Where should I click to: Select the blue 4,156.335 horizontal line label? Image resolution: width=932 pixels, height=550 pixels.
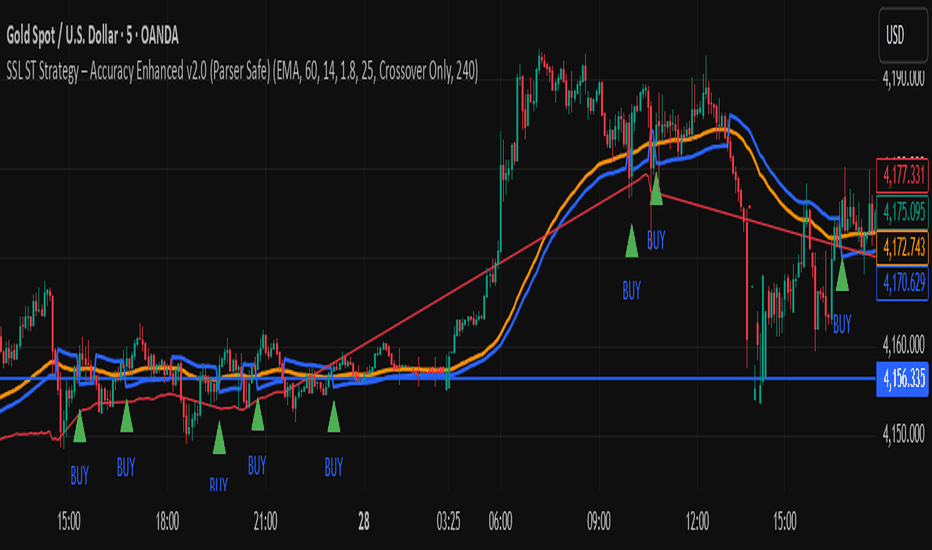coord(902,379)
